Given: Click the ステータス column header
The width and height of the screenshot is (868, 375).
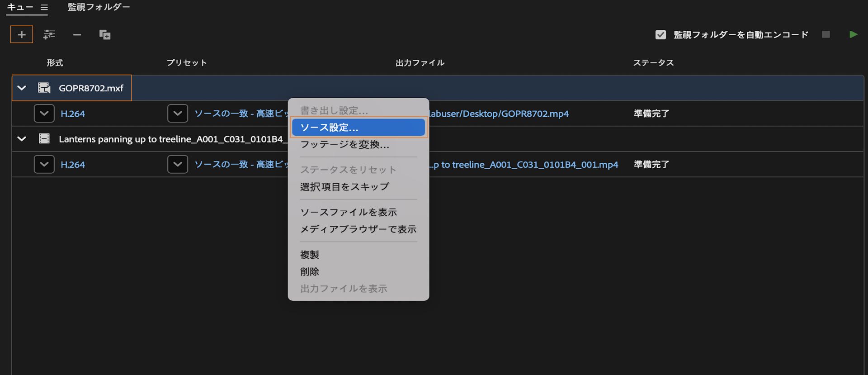Looking at the screenshot, I should 653,63.
